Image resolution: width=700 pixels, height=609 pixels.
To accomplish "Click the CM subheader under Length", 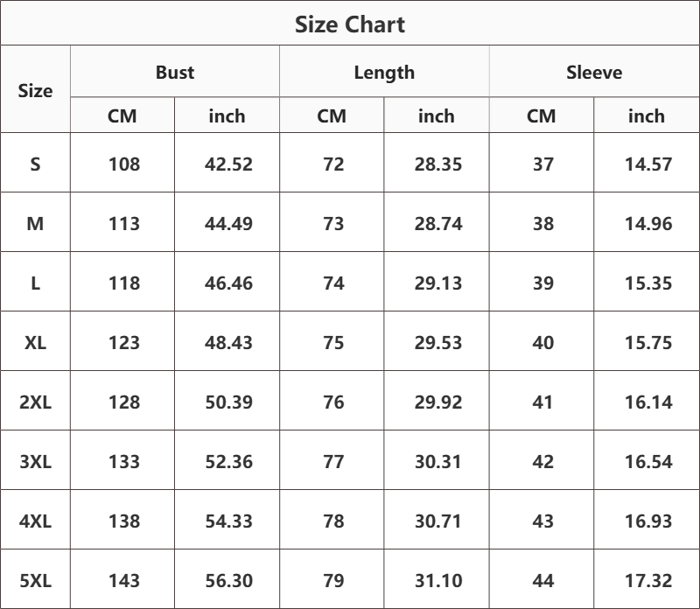I will [332, 115].
